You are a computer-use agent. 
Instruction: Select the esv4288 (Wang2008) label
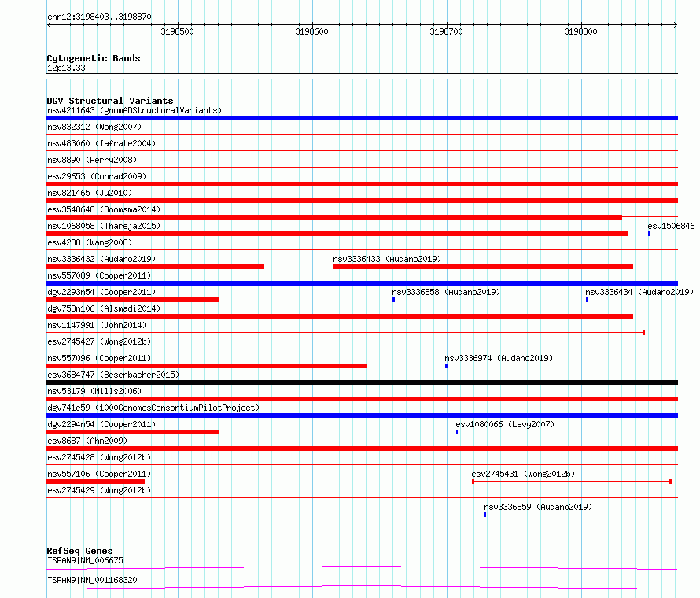(90, 242)
